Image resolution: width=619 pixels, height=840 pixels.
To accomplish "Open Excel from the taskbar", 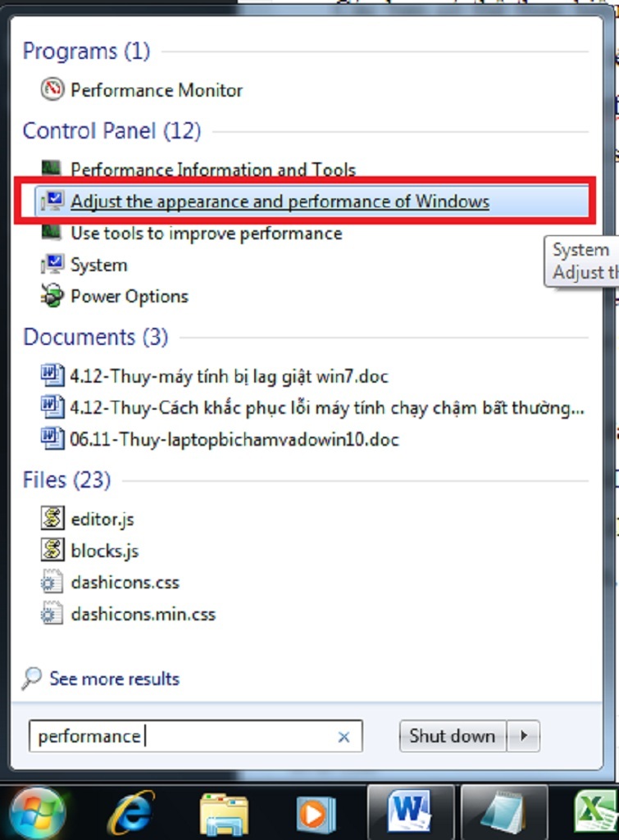I will [595, 813].
